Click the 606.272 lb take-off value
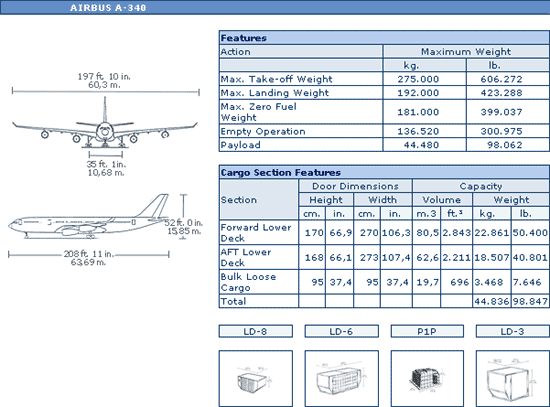550x407 pixels. [501, 79]
